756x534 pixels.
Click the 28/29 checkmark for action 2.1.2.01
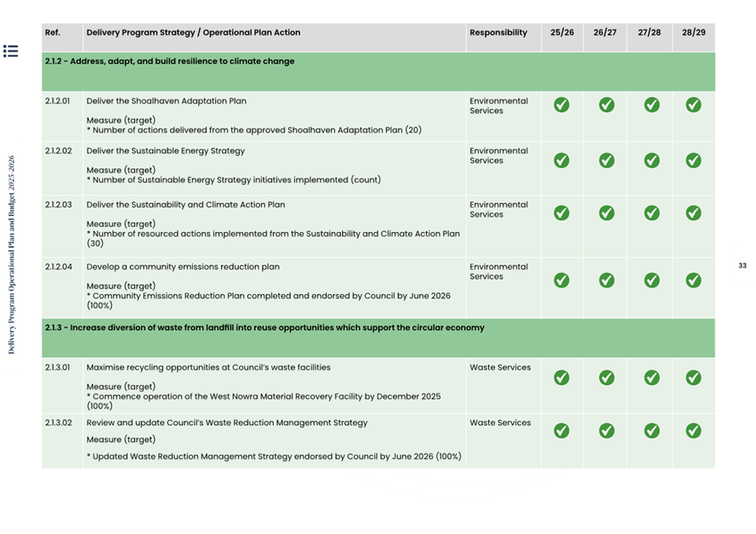(693, 105)
